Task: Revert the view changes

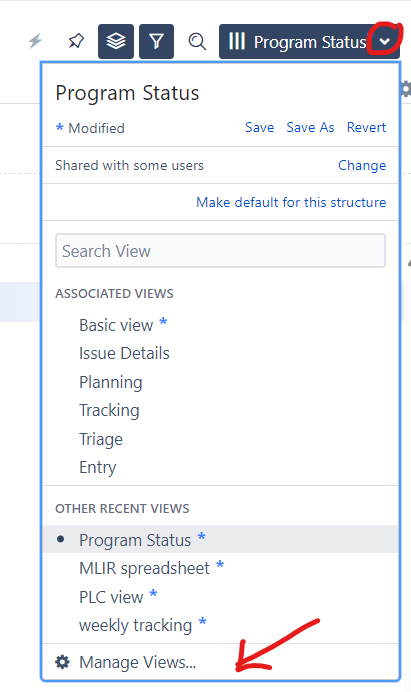Action: tap(366, 128)
